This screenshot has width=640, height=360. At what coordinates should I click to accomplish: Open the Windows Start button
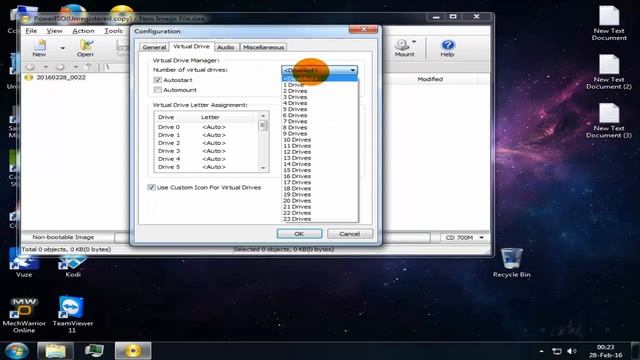[16, 351]
